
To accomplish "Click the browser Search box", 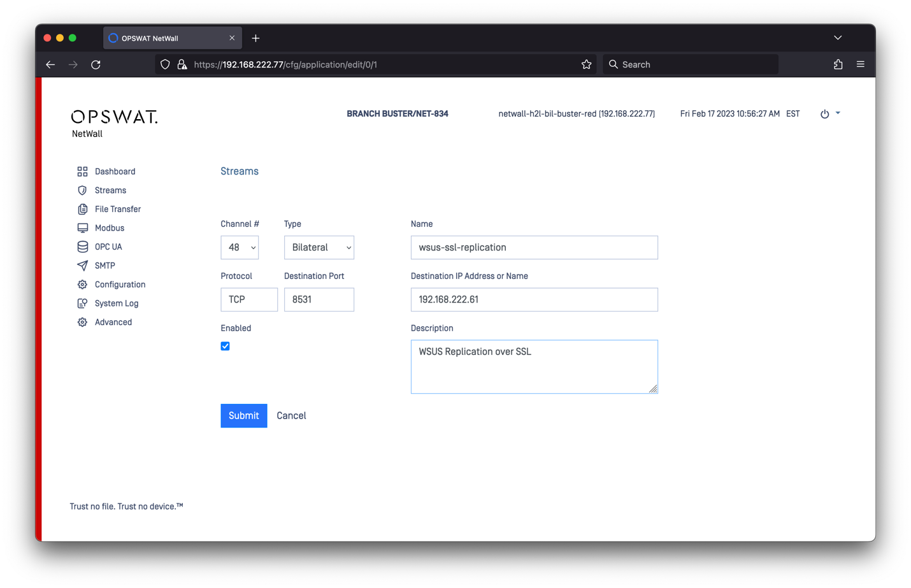I will click(x=691, y=64).
